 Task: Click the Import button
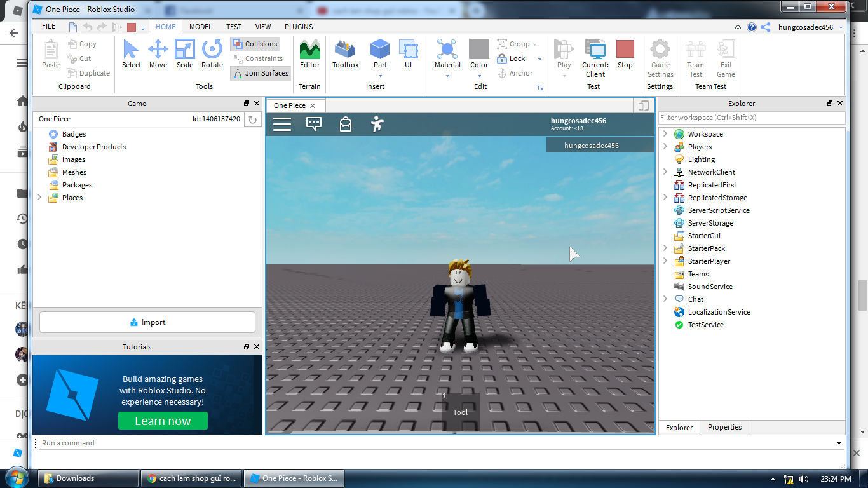[147, 322]
